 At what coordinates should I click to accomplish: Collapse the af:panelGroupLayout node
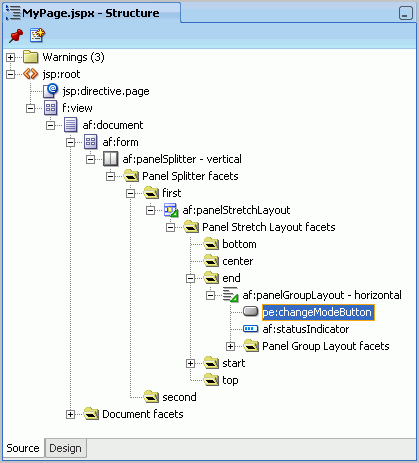(x=210, y=295)
